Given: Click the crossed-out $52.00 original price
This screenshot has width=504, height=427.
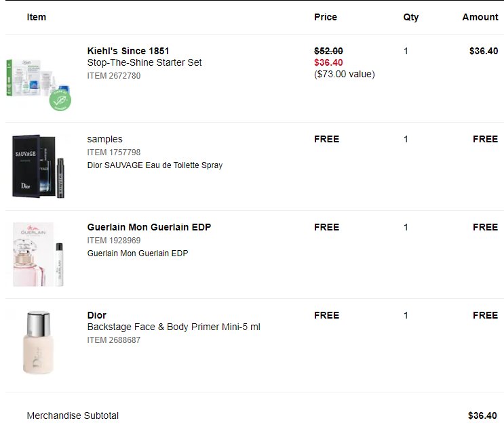Looking at the screenshot, I should pyautogui.click(x=328, y=51).
